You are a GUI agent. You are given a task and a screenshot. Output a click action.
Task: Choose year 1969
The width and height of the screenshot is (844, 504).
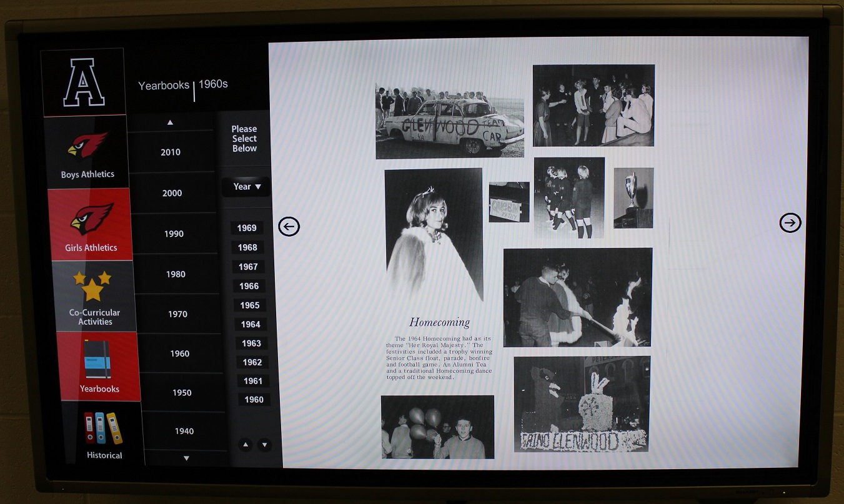tap(247, 228)
